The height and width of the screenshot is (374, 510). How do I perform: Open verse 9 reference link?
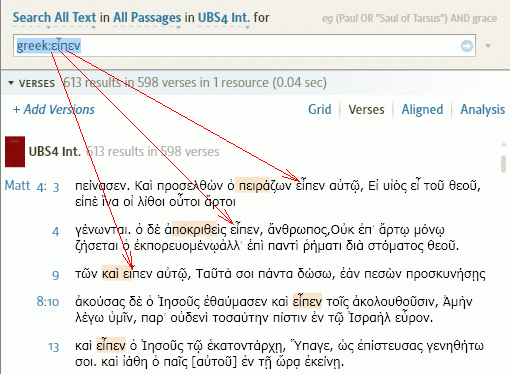point(56,275)
